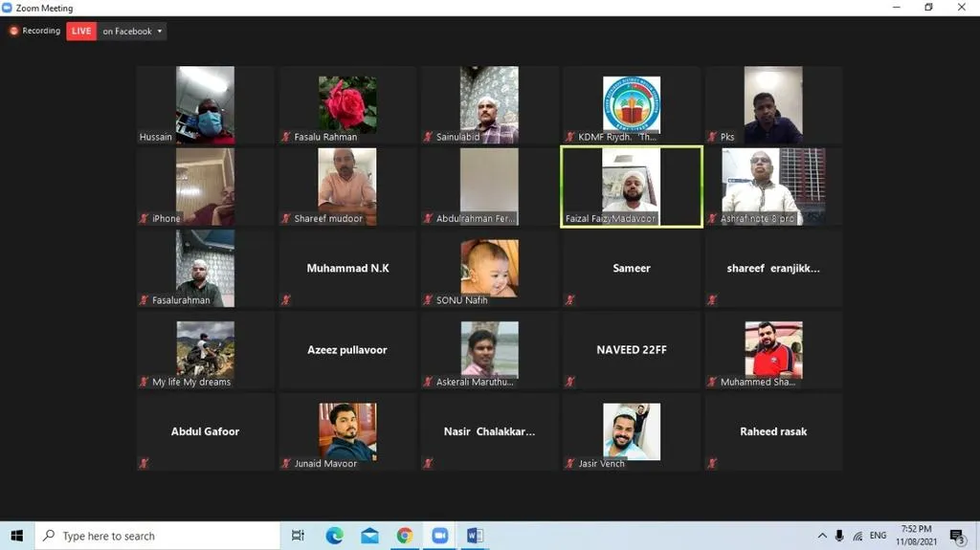Screen dimensions: 980x550
Task: Click muted mic icon beside Junaid Mavoor
Action: (x=286, y=463)
